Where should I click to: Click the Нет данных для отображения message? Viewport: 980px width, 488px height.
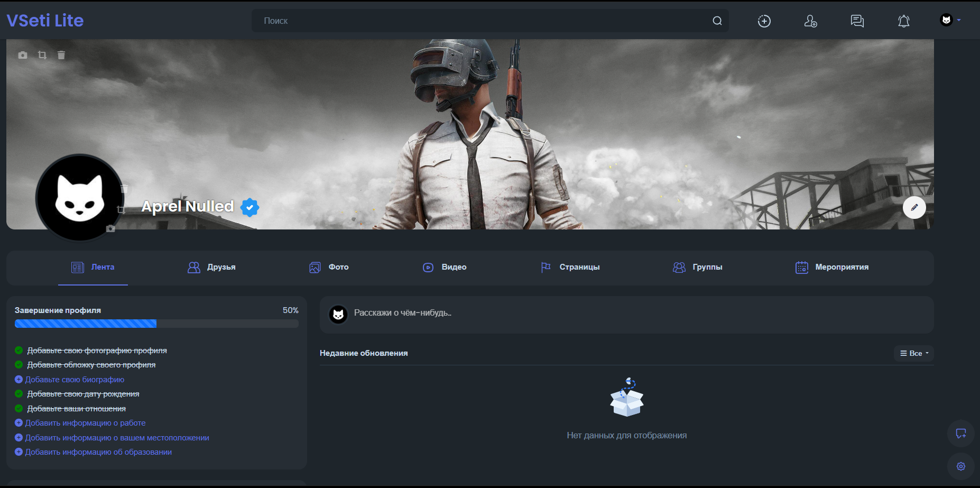click(x=627, y=436)
